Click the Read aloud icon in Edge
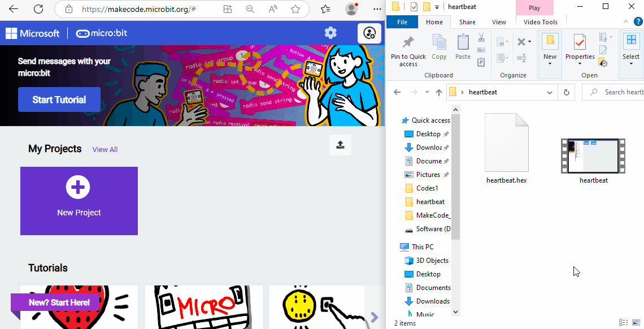 coord(273,9)
